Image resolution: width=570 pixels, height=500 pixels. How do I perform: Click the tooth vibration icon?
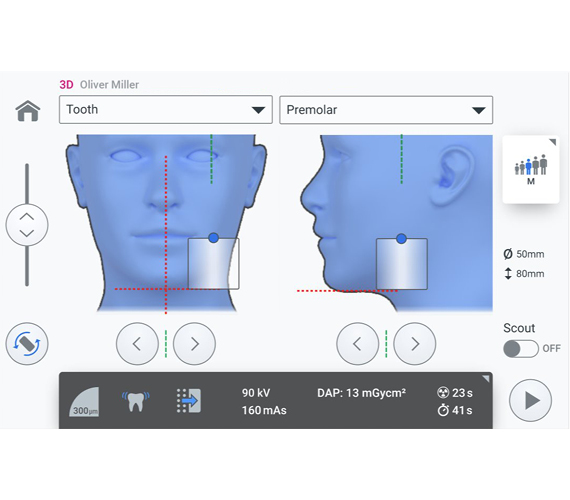pos(136,401)
